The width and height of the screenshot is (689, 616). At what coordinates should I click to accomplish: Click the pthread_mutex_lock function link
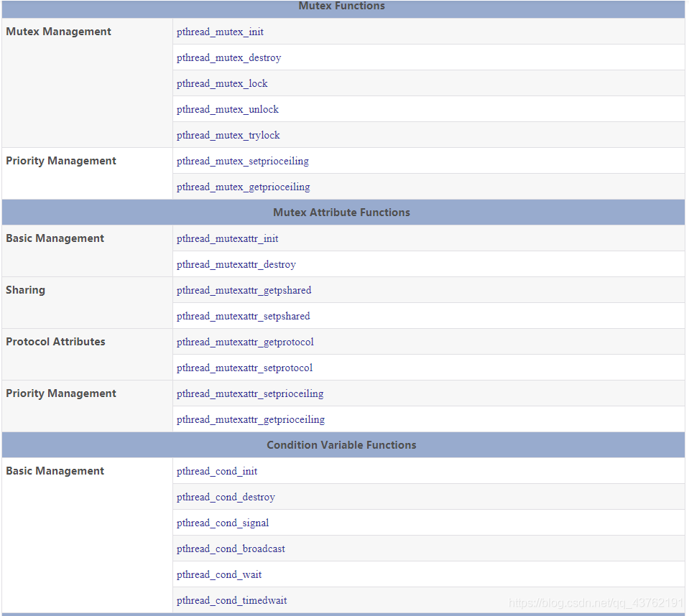222,83
